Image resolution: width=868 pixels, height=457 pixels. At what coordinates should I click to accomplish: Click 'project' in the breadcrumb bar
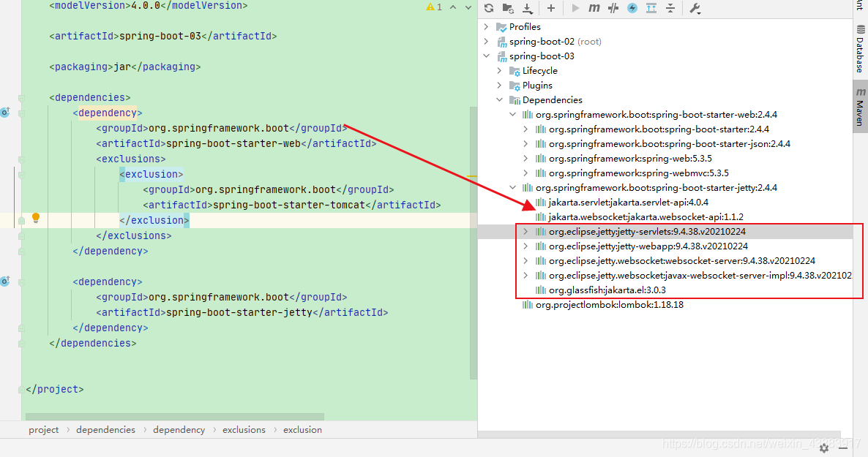[x=44, y=430]
